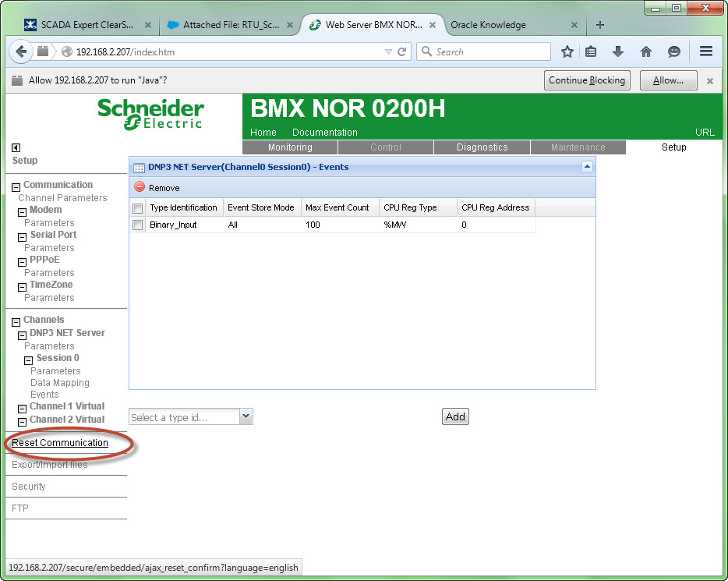Click the Allow... button
Viewport: 728px width, 581px height.
pos(668,80)
